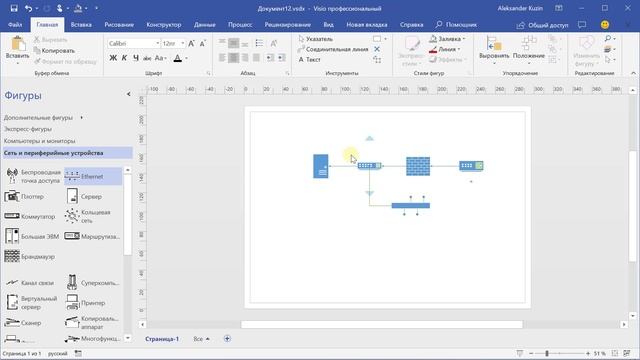The image size is (640, 360).
Task: Open the Экспресс-фигуры stencil
Action: point(28,129)
